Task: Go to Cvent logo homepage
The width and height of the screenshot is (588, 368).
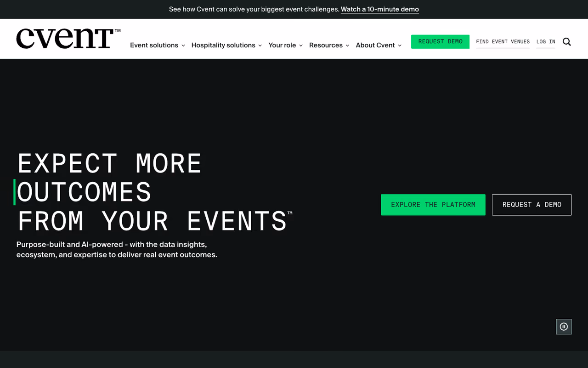Action: point(68,39)
